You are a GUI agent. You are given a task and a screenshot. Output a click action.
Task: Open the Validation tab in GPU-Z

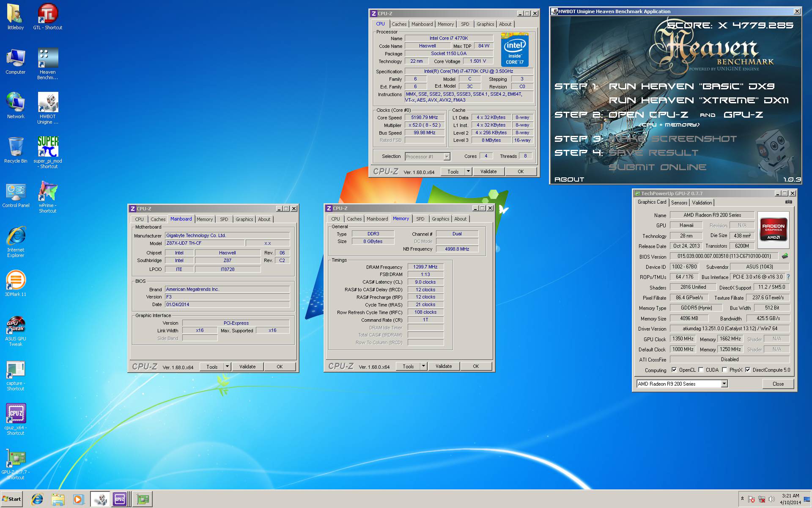tap(702, 203)
